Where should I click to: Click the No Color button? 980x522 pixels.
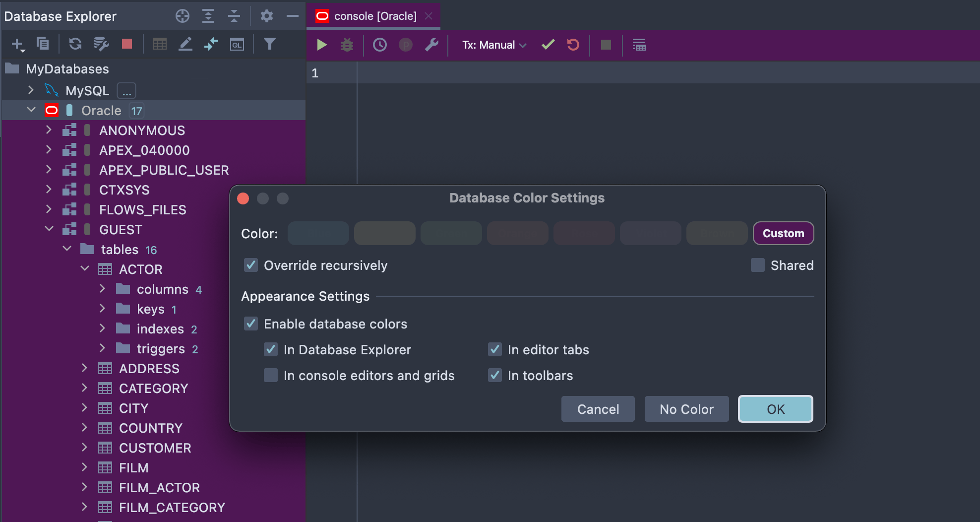[x=686, y=409]
